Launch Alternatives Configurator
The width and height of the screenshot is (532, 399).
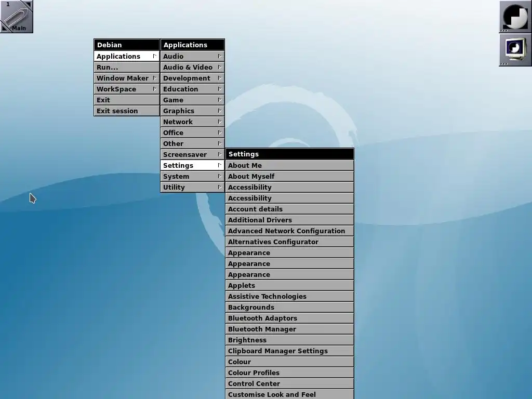tap(290, 242)
